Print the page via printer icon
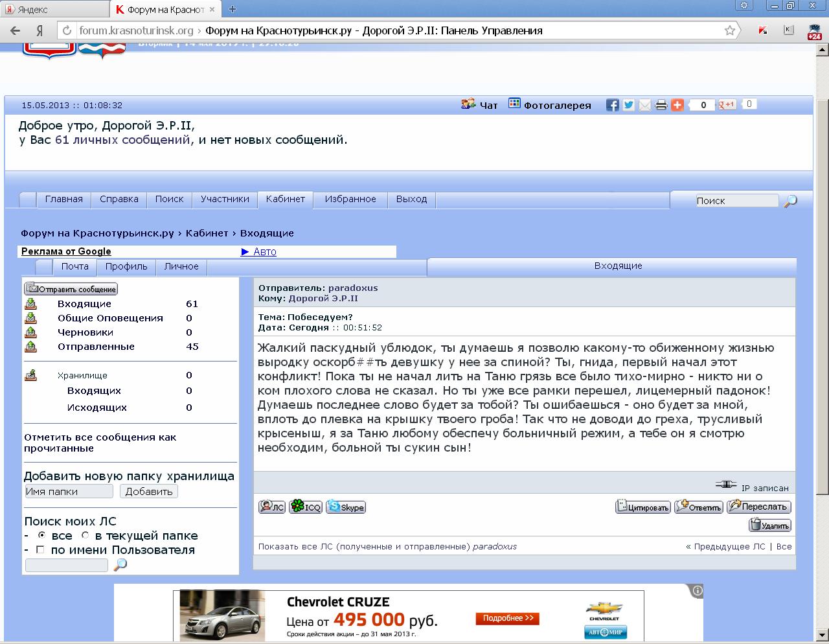 coord(661,105)
